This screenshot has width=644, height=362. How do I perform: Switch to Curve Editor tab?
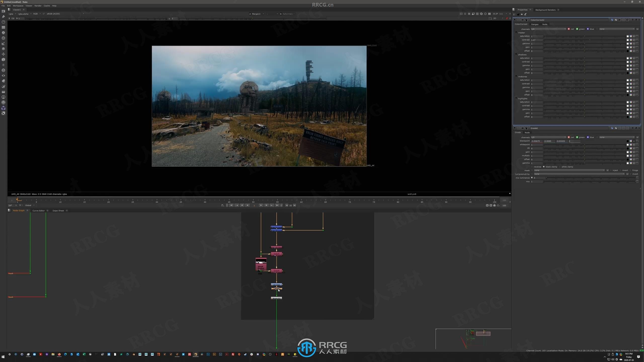point(38,211)
